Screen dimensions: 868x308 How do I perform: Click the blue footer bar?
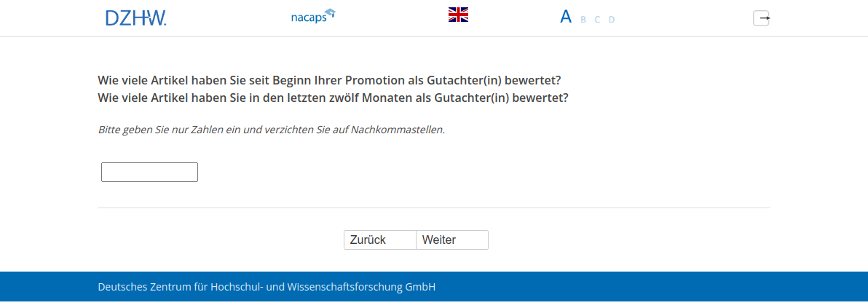[x=655, y=286]
